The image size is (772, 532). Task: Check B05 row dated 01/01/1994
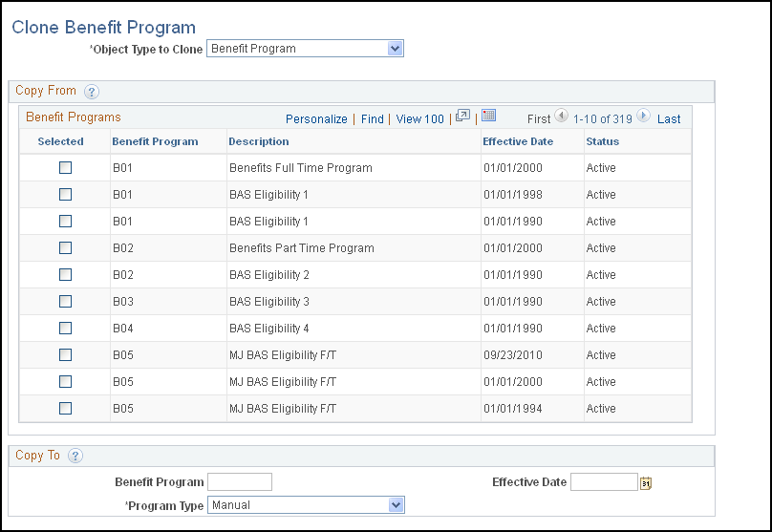66,409
